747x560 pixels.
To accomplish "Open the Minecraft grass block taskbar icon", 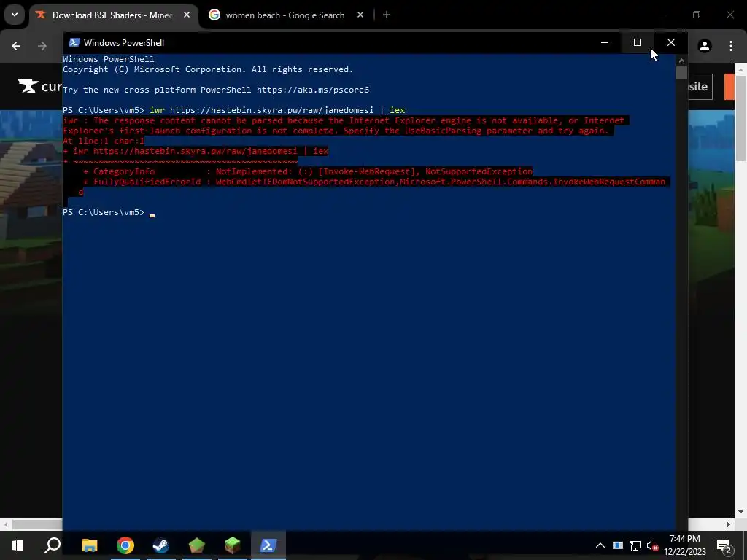I will pyautogui.click(x=233, y=545).
